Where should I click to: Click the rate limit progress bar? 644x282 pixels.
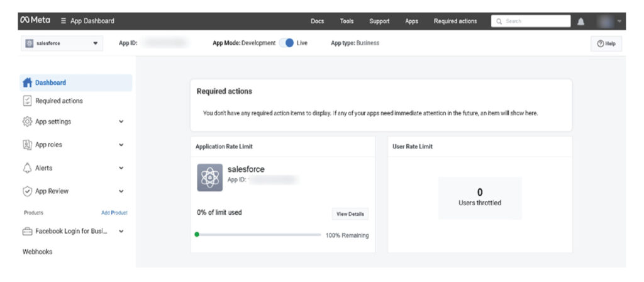coord(258,235)
